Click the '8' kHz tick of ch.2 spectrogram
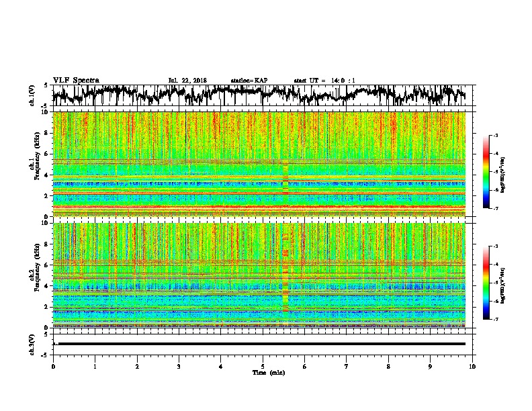This screenshot has width=532, height=411. click(x=46, y=244)
